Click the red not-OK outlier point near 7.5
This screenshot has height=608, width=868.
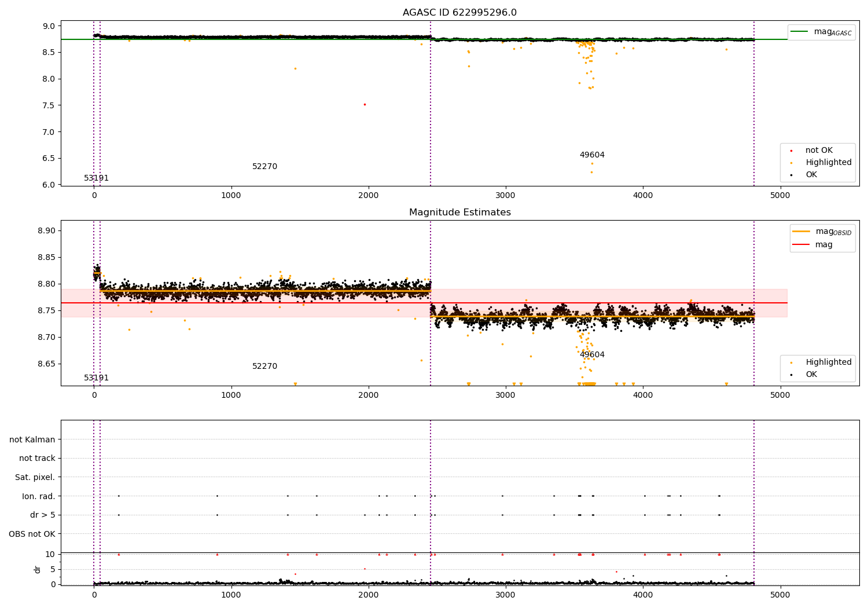click(x=365, y=104)
